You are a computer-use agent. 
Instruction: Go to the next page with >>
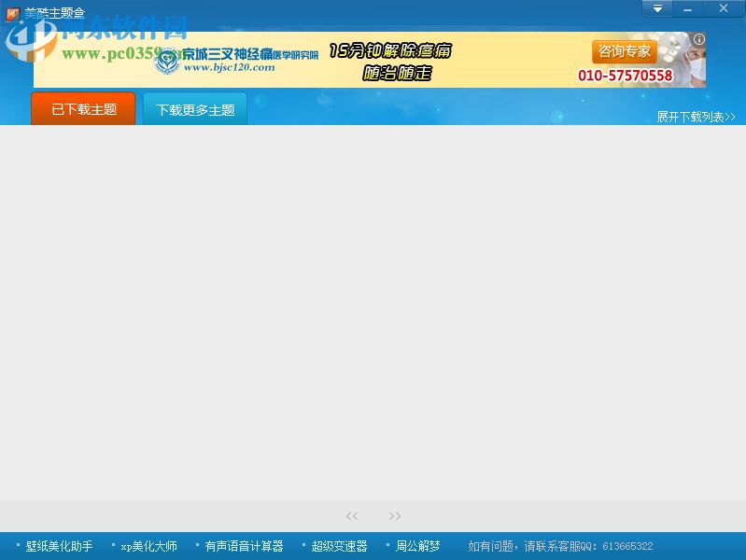pyautogui.click(x=394, y=516)
